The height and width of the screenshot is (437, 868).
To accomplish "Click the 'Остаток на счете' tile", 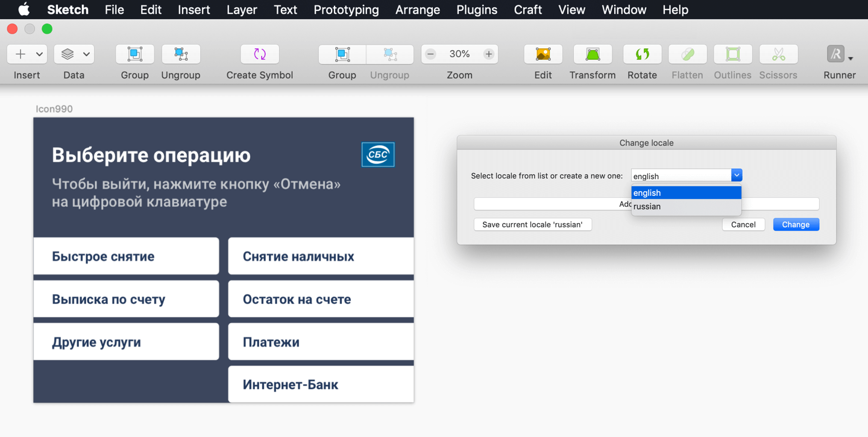I will click(x=321, y=299).
